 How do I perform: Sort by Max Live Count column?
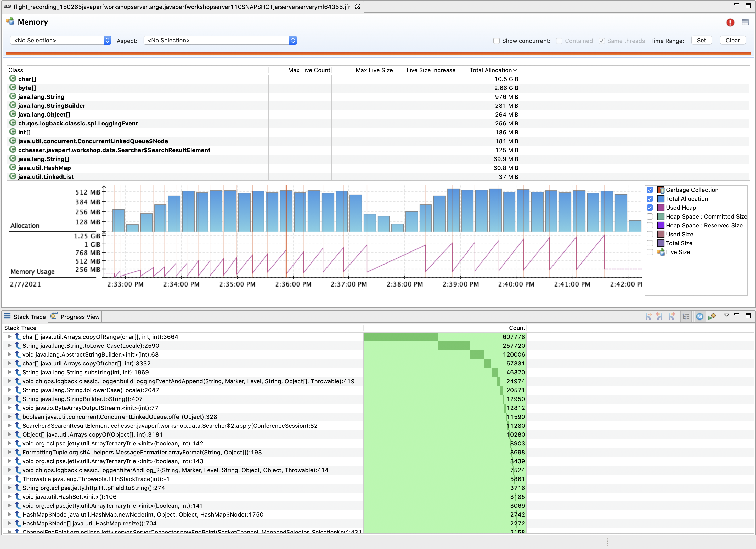tap(300, 70)
